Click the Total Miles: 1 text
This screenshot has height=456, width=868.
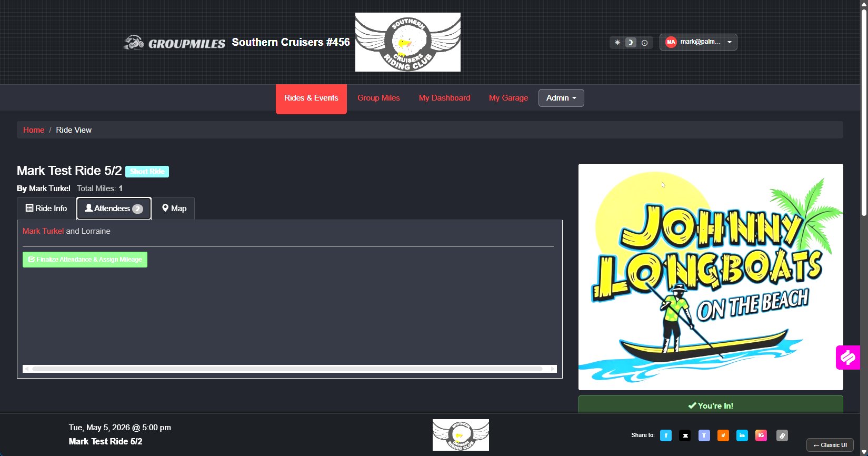(x=99, y=189)
